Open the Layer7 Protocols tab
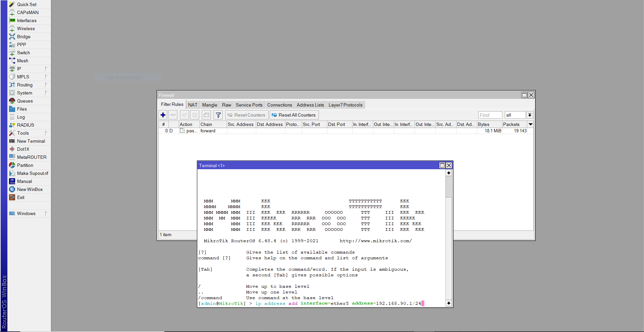 (x=345, y=105)
